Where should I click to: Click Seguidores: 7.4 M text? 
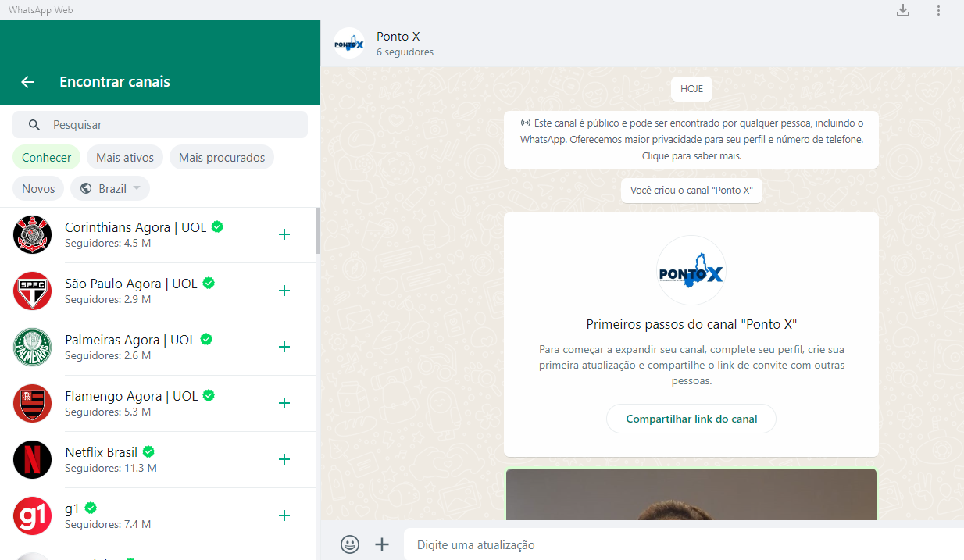click(108, 524)
